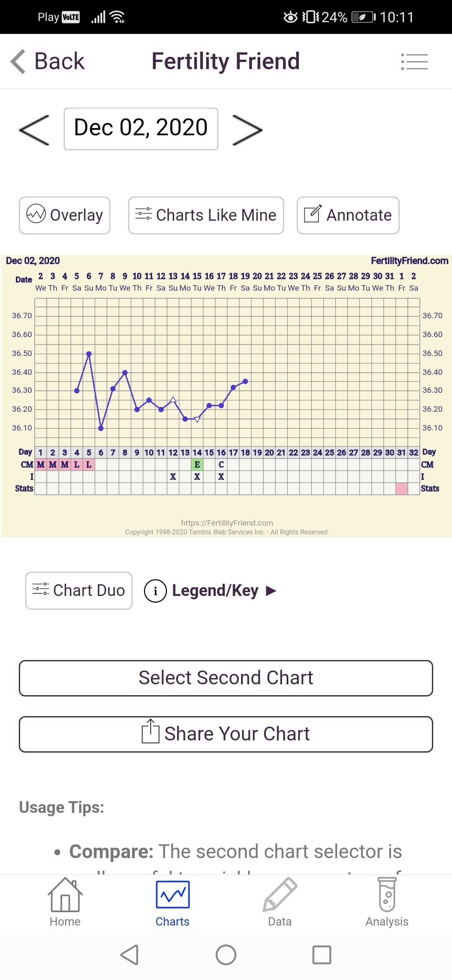Open the Chart Duo options
This screenshot has width=452, height=980.
(79, 591)
